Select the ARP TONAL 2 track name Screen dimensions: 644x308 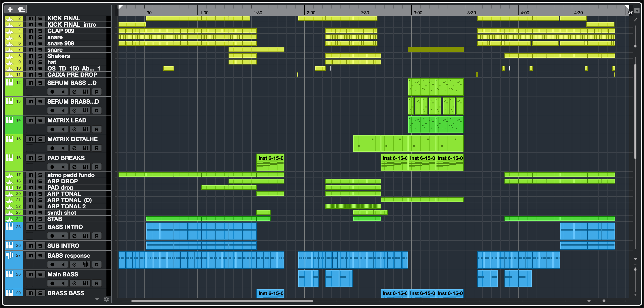(x=66, y=206)
